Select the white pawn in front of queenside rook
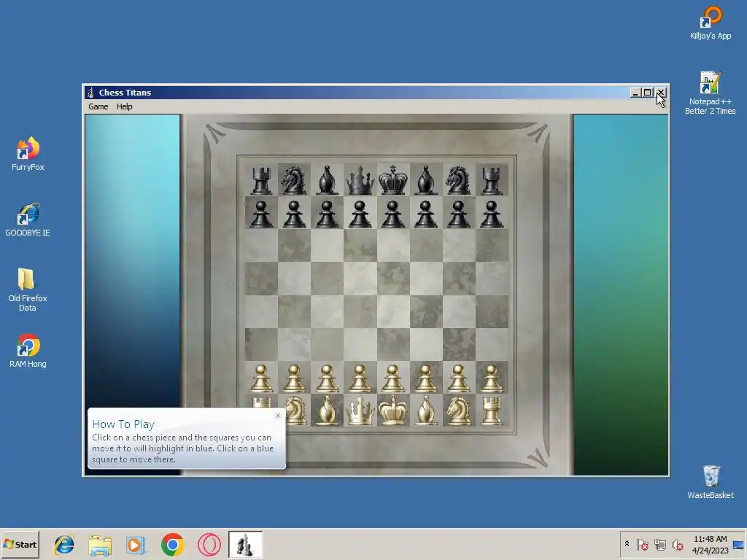 pos(261,378)
